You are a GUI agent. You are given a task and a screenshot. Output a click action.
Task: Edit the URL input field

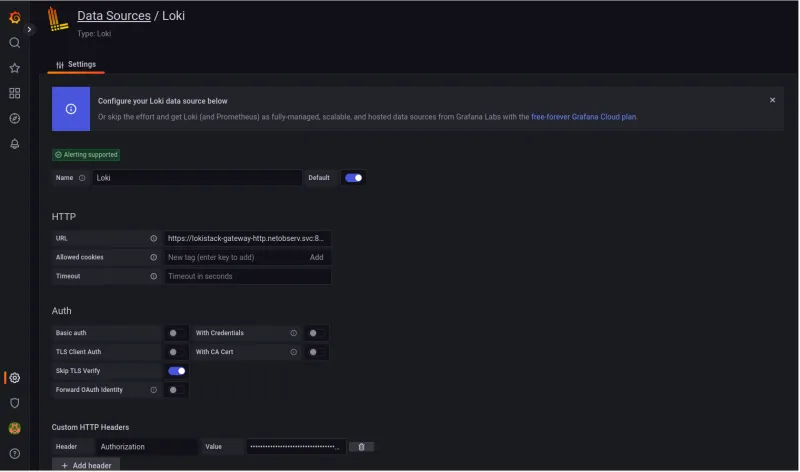247,238
